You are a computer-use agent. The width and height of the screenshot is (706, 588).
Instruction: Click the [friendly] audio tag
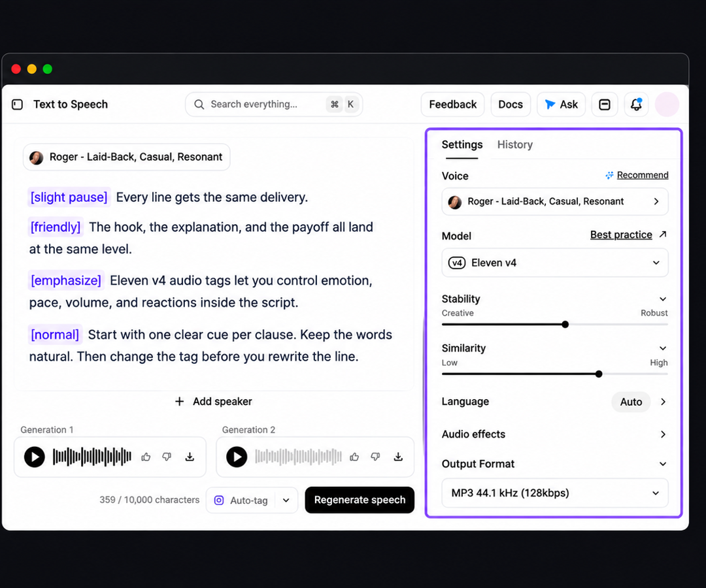click(x=56, y=227)
